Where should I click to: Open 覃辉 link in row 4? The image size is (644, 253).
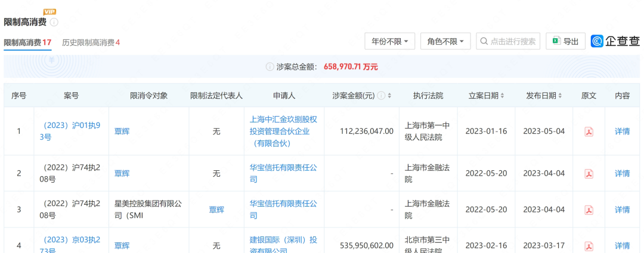(x=122, y=246)
